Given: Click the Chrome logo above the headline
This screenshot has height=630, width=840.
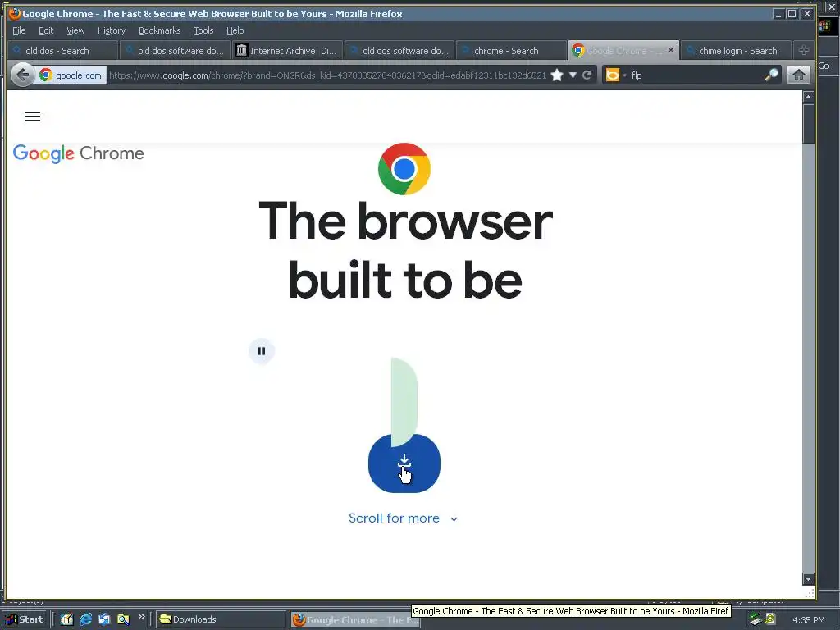Looking at the screenshot, I should tap(404, 169).
